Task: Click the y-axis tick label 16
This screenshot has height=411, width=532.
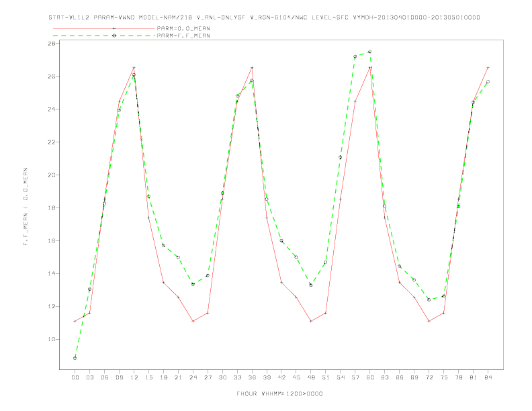Action: 52,241
